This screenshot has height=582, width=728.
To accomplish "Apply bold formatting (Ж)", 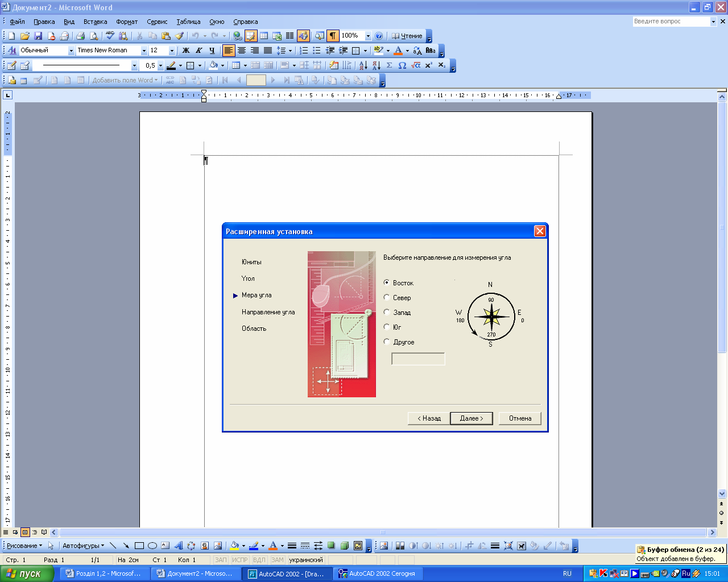I will coord(185,51).
